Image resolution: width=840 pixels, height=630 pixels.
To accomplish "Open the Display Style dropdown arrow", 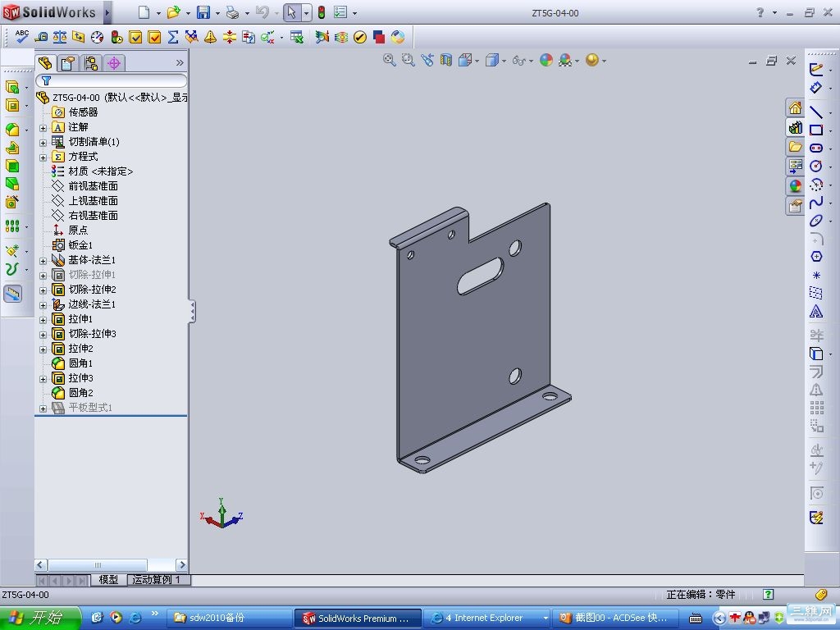I will tap(504, 61).
